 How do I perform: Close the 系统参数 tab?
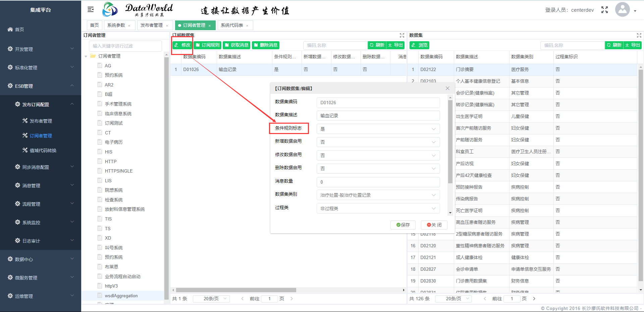click(x=129, y=25)
